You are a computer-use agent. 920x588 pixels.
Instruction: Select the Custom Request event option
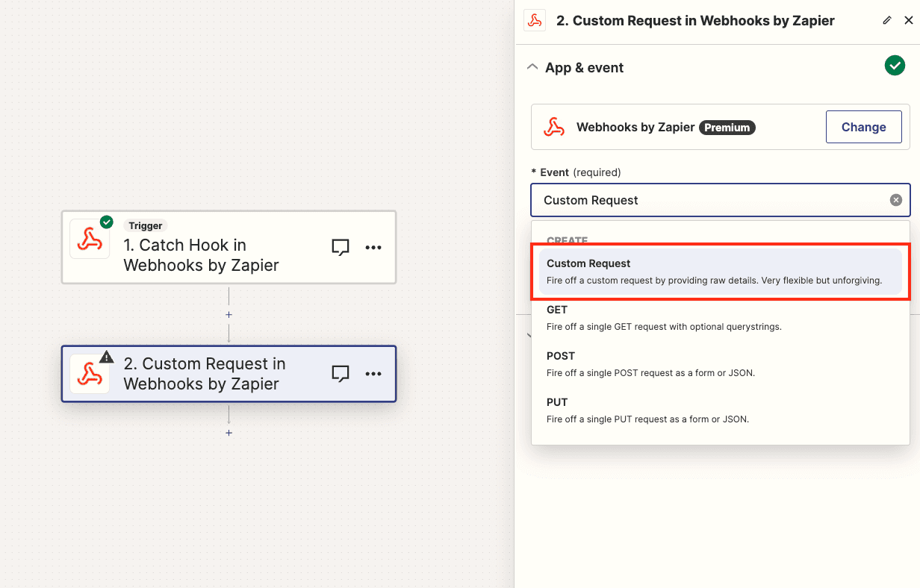[x=721, y=272]
